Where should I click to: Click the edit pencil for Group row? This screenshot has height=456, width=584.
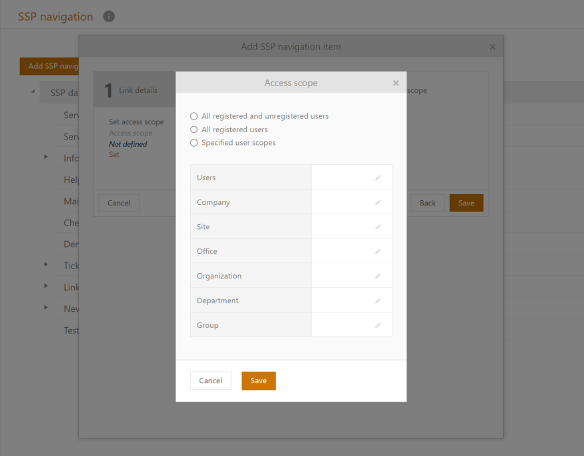tap(378, 325)
